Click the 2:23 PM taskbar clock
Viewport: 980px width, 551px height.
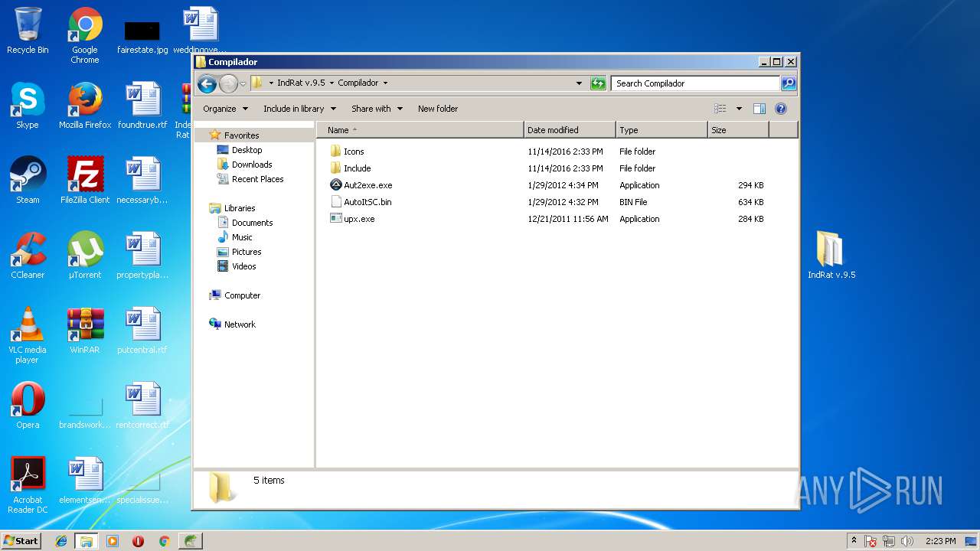point(940,541)
